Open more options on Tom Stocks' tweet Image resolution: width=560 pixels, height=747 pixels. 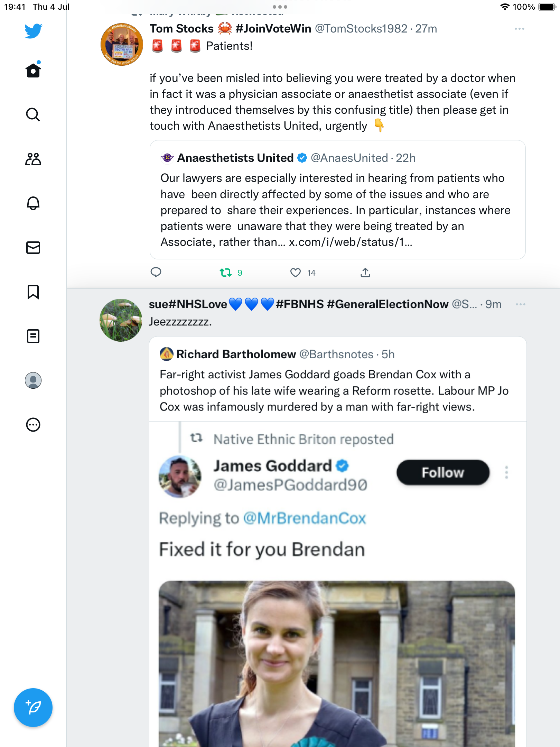coord(519,29)
